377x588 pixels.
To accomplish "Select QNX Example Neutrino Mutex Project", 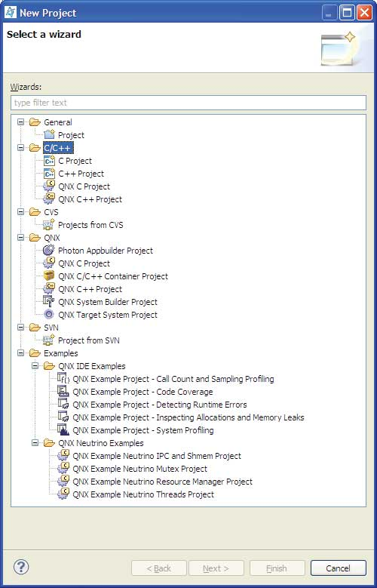I will [x=139, y=469].
